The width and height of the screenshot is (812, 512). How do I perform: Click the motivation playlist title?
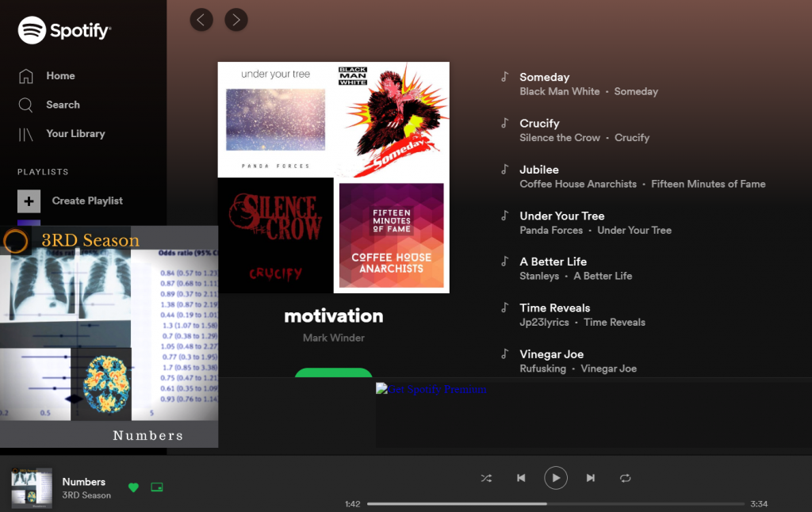pos(334,315)
